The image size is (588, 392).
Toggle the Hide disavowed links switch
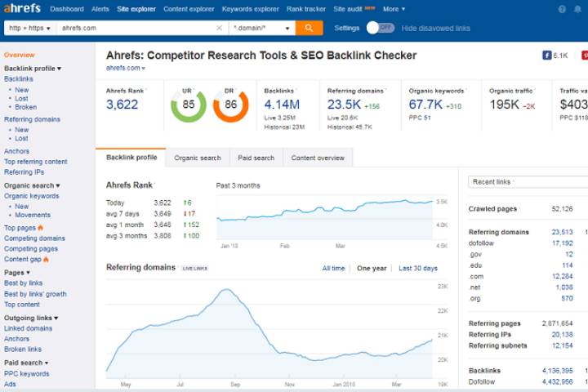click(381, 28)
